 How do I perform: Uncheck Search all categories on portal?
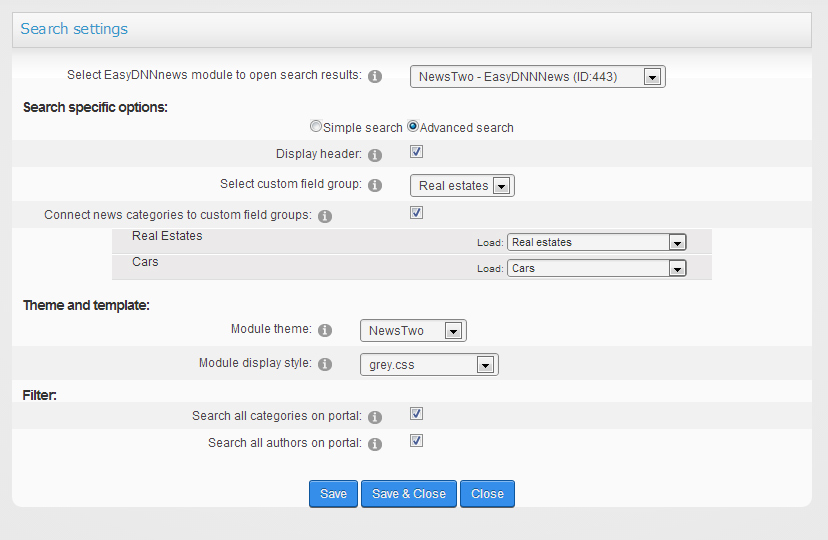(x=416, y=414)
